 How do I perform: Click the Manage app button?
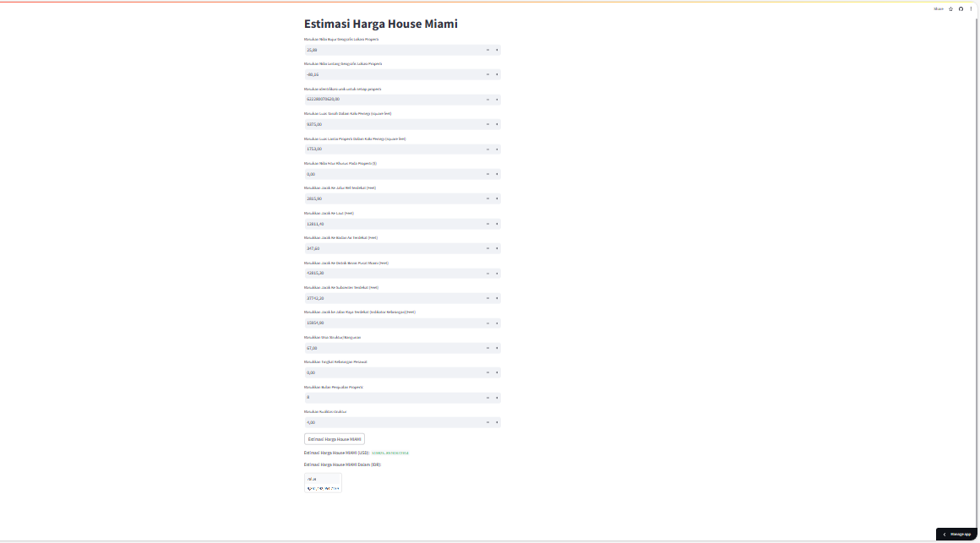click(x=961, y=534)
